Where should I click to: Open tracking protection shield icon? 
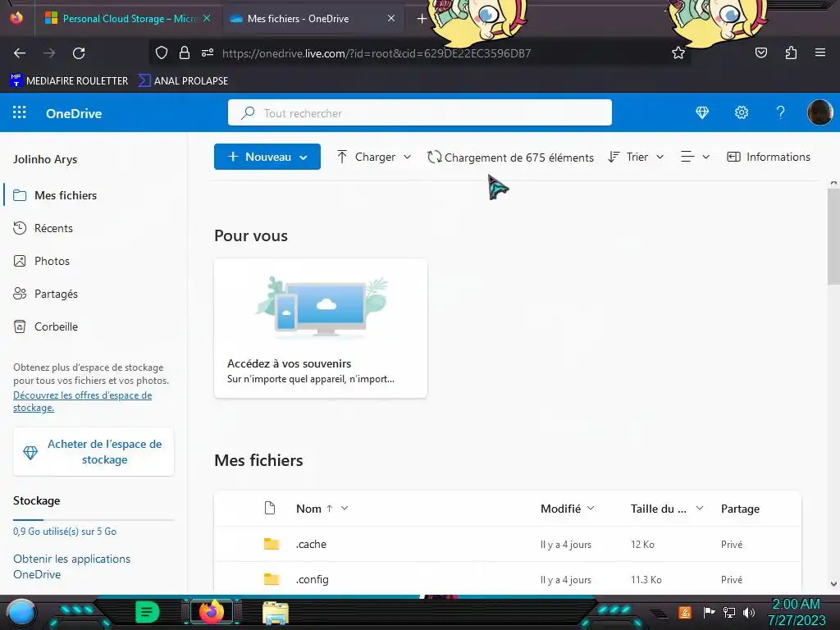162,53
